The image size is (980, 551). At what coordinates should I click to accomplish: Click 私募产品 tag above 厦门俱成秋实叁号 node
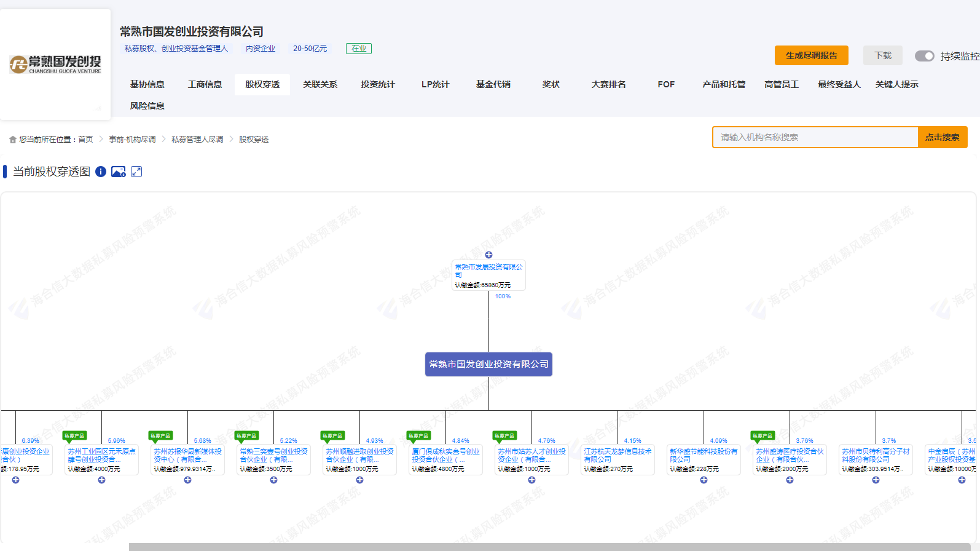[419, 435]
